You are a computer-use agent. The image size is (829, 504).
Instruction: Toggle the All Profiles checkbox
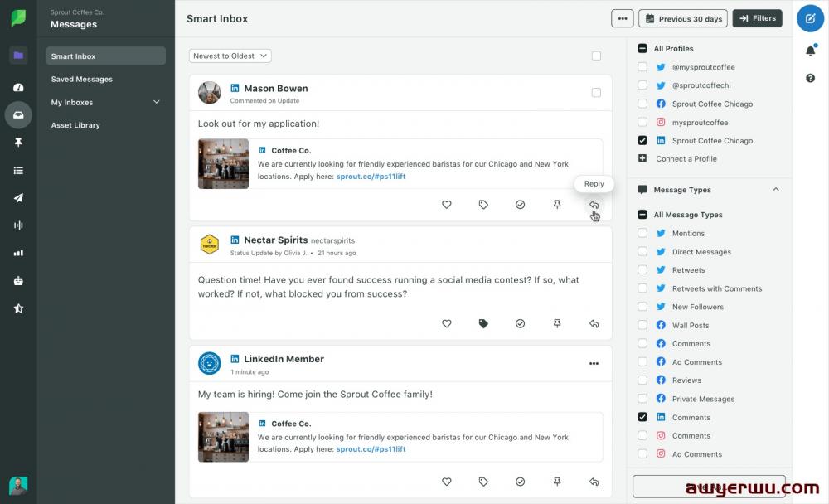tap(642, 48)
